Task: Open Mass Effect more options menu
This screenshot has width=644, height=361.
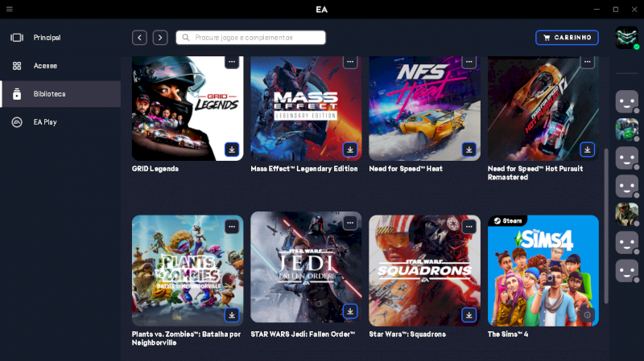Action: pos(350,62)
